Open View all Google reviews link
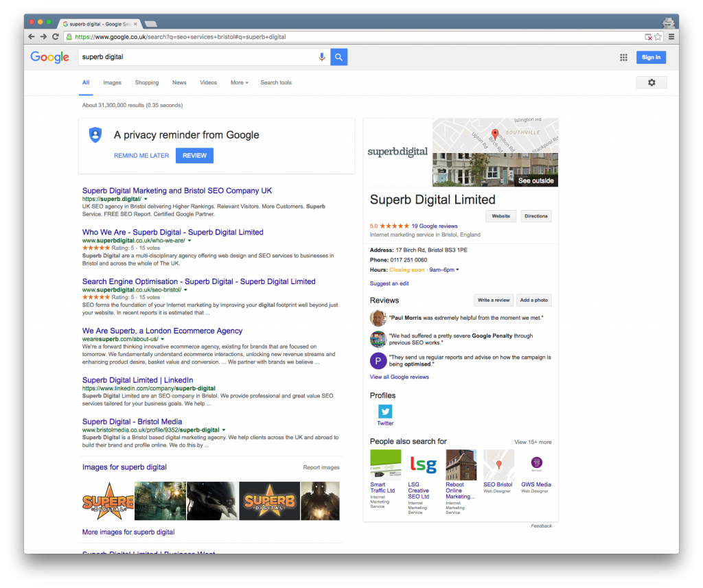Screen dimensions: 703x588 click(x=400, y=377)
